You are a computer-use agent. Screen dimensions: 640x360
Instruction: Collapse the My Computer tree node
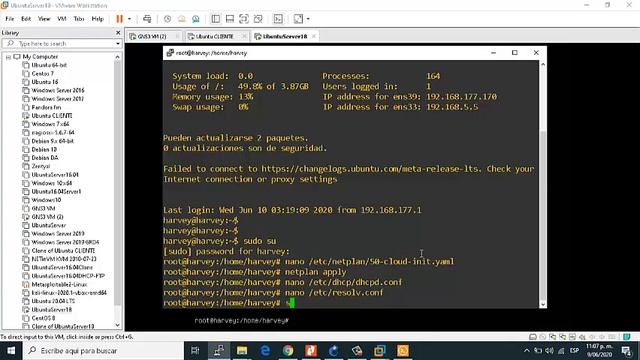(8, 57)
